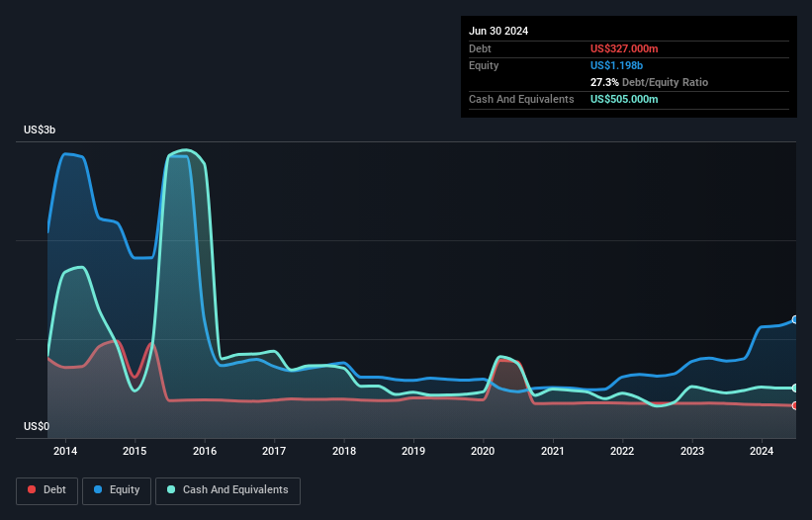Click the 2019 x-axis label
The image size is (812, 520).
[x=413, y=451]
